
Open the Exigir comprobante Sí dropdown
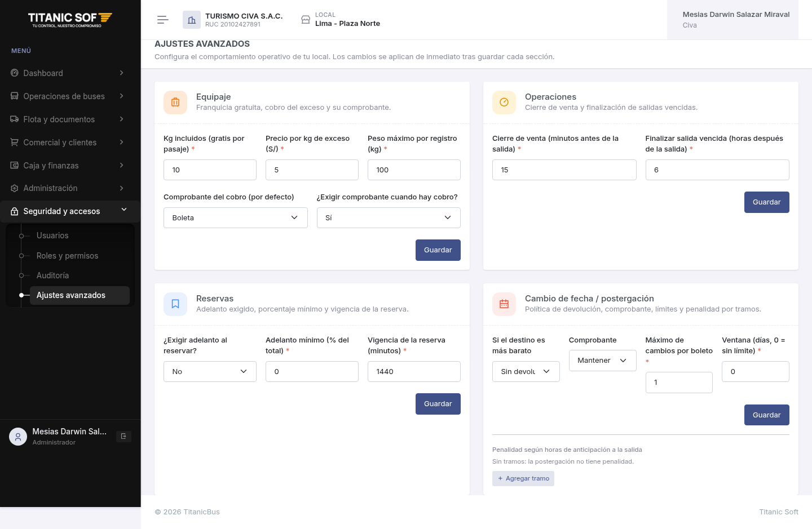(x=389, y=217)
